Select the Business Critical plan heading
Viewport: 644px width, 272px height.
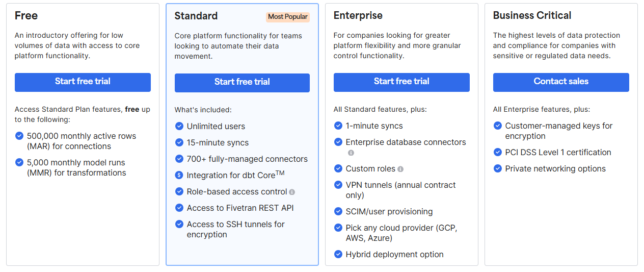[532, 15]
